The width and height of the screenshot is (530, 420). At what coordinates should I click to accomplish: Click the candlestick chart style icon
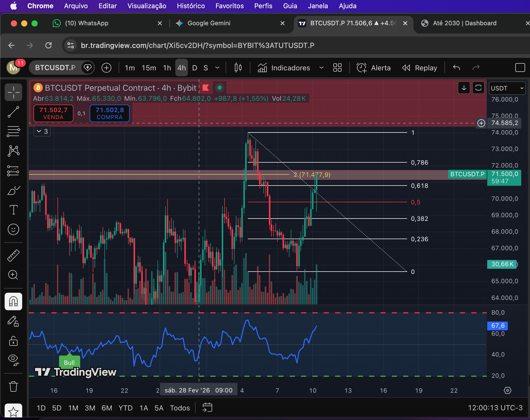click(238, 68)
